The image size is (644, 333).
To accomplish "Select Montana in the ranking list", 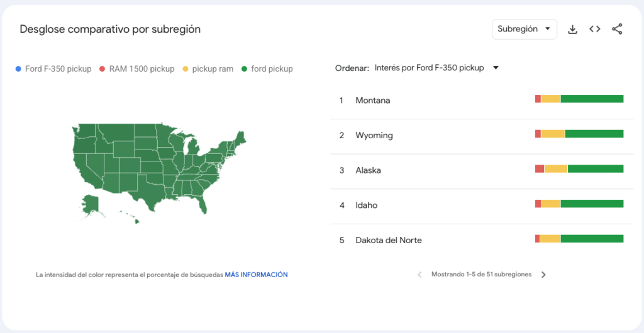I will [x=372, y=101].
